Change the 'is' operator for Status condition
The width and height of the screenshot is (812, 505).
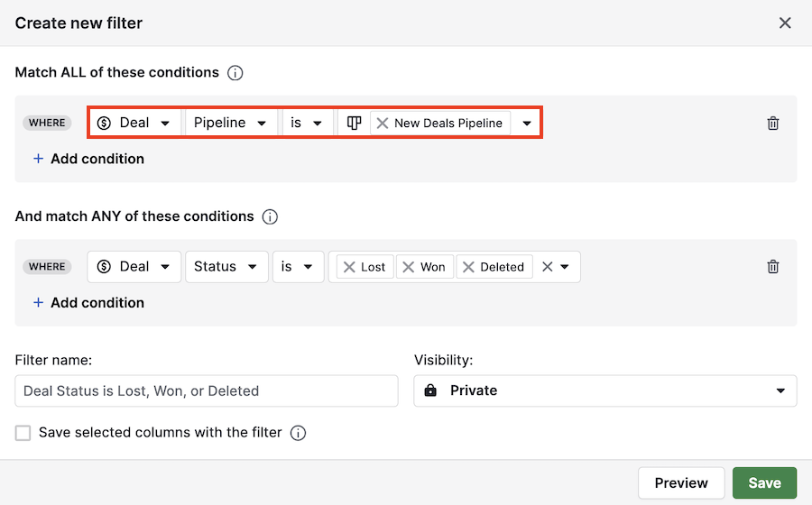[298, 267]
